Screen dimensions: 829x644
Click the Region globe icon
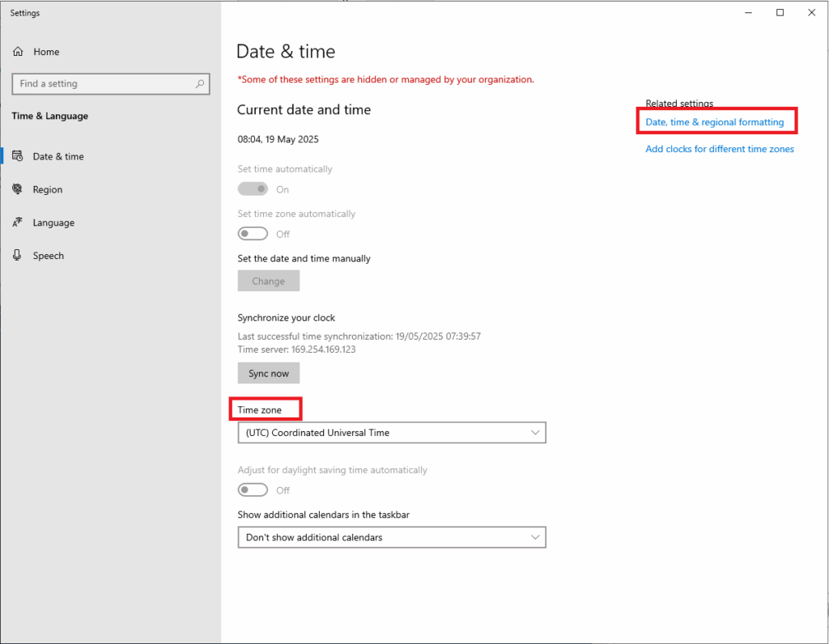tap(18, 189)
